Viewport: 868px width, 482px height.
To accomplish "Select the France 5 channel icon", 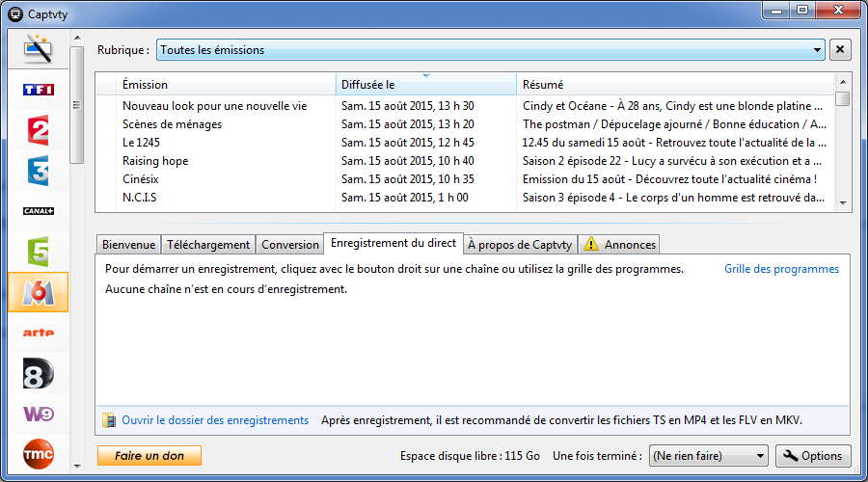I will [x=39, y=252].
